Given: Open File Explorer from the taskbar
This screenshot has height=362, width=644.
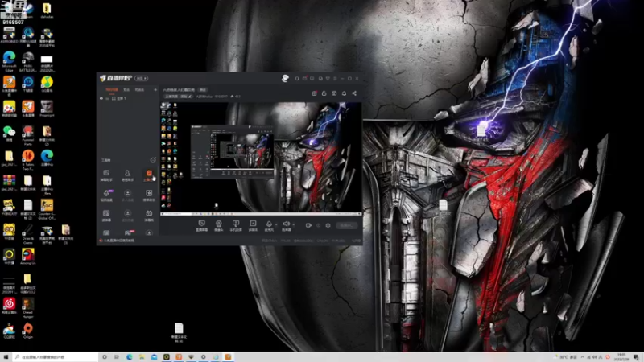Looking at the screenshot, I should (x=142, y=357).
